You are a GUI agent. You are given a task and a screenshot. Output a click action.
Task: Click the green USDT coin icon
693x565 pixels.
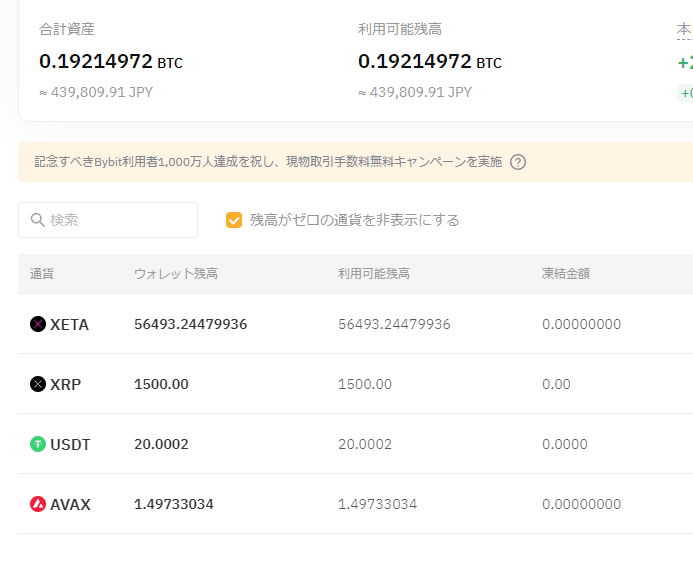pyautogui.click(x=38, y=444)
